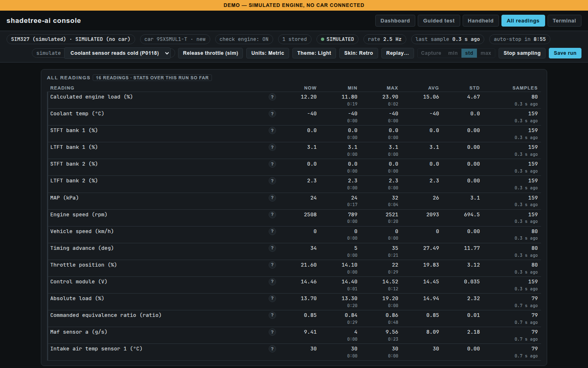Click Control module (V) help icon
This screenshot has height=368, width=588.
tap(272, 282)
